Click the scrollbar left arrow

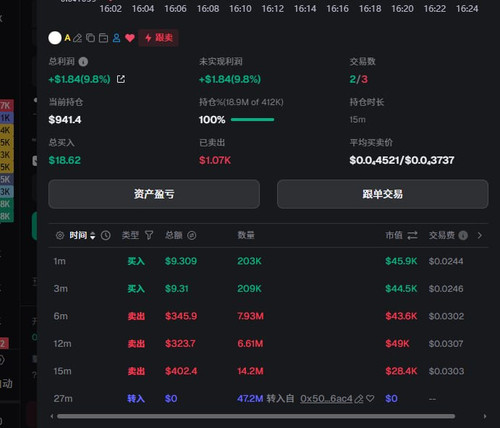pos(52,416)
